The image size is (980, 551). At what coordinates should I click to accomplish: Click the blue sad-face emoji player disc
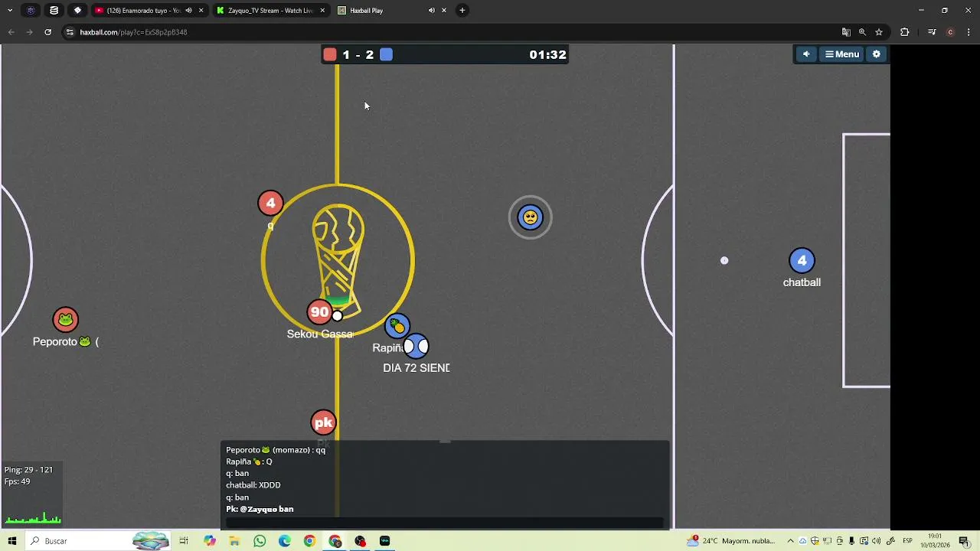(x=530, y=218)
